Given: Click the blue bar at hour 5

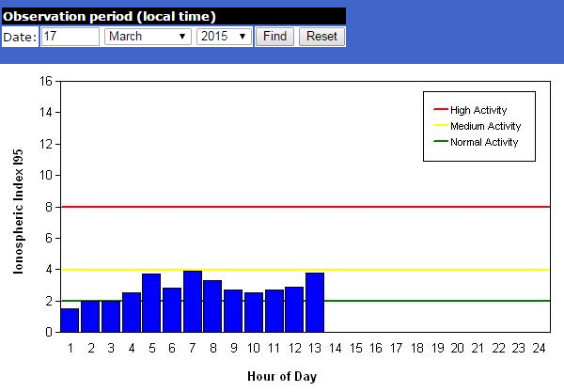Looking at the screenshot, I should [151, 303].
